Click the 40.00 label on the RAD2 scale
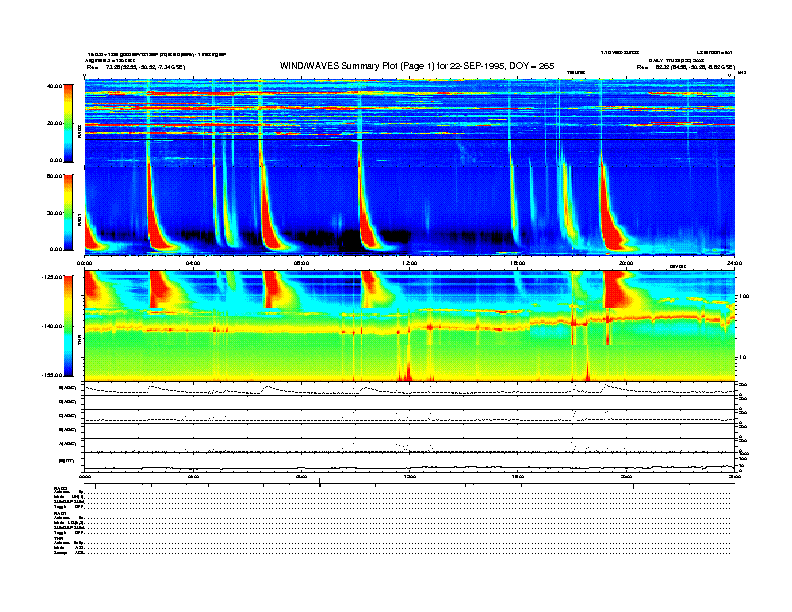The image size is (792, 612). (54, 86)
